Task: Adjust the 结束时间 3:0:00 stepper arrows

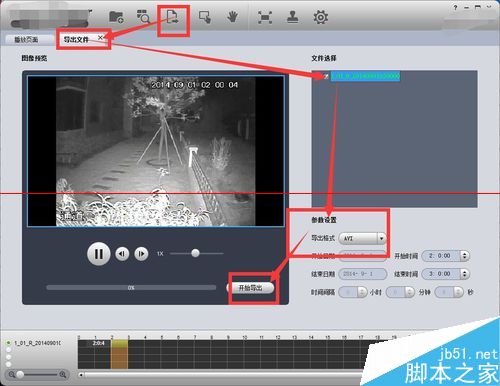Action: coord(465,274)
